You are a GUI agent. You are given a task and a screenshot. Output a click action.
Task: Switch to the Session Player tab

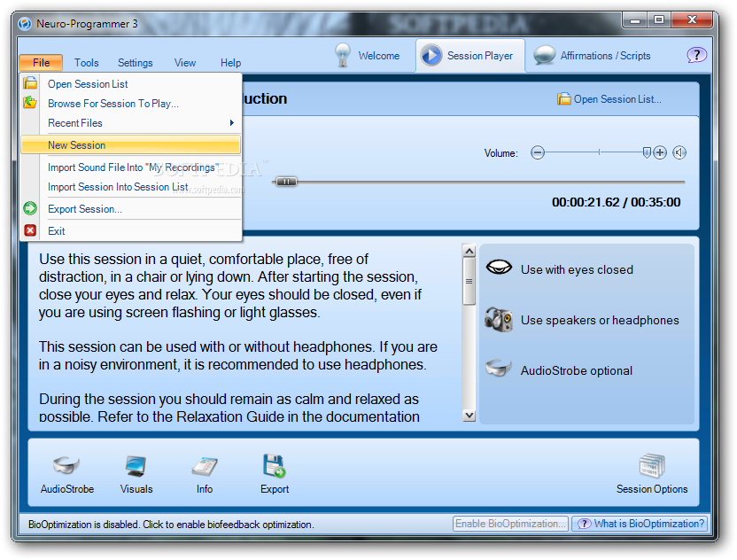click(470, 56)
